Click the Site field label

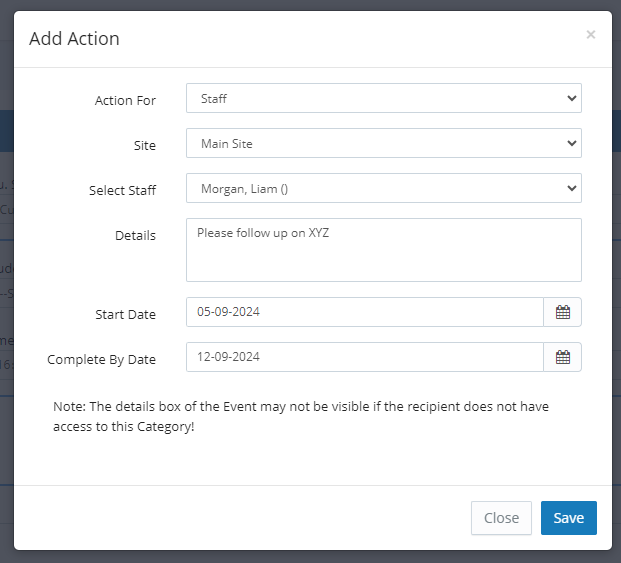(144, 145)
